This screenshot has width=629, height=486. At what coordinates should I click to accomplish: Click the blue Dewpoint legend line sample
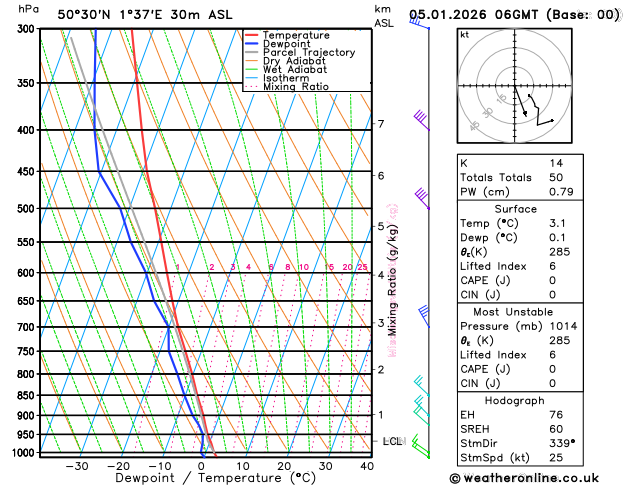(x=252, y=44)
